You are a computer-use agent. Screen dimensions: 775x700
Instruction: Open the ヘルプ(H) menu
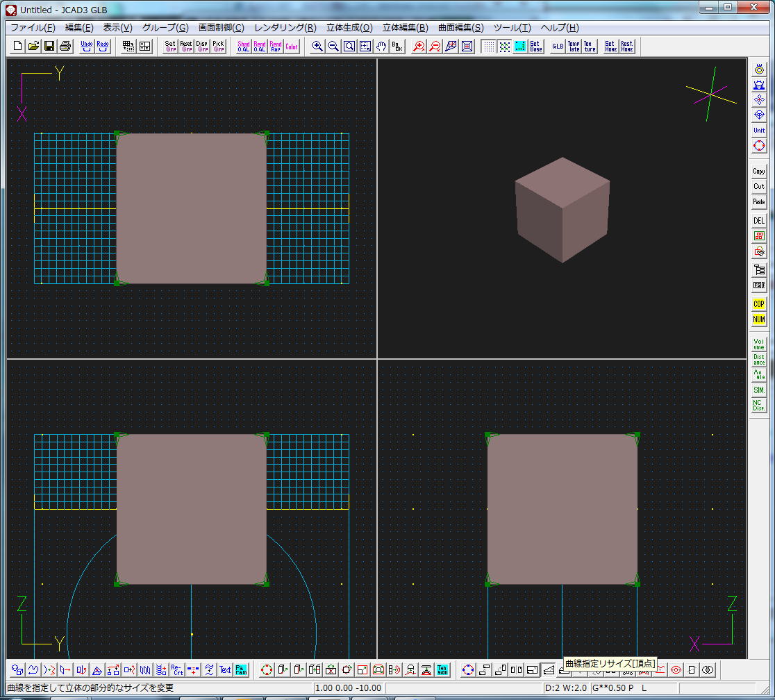click(560, 28)
